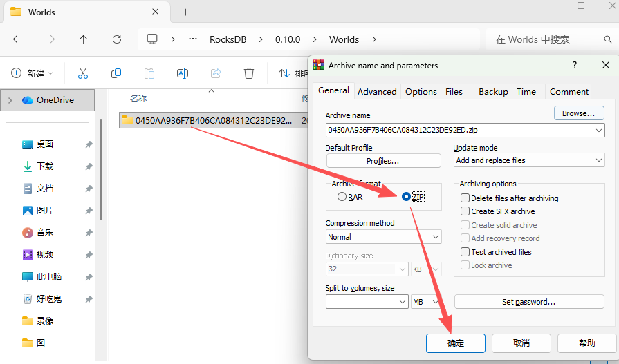Screen dimensions: 619x364
Task: Check the Create SFX archive option
Action: click(465, 211)
